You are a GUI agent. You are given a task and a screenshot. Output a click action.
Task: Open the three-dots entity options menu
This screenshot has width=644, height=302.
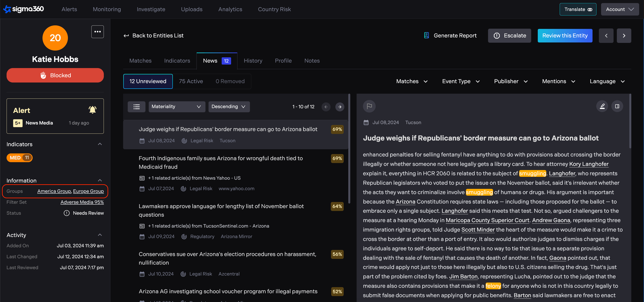point(97,32)
